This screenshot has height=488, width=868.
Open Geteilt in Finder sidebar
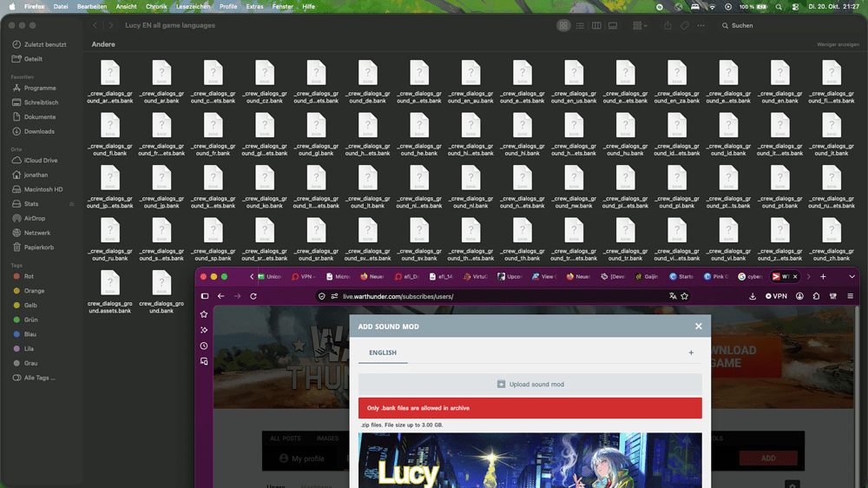point(28,59)
